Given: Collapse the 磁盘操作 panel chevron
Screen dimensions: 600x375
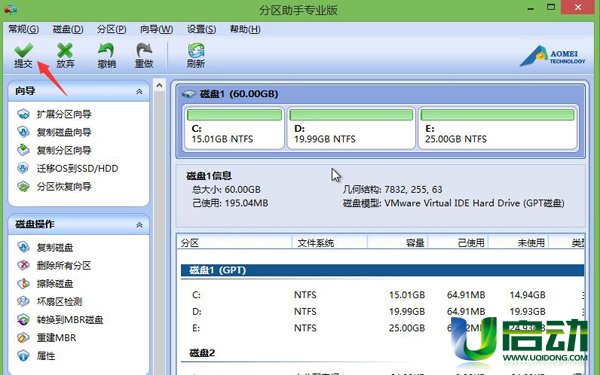Looking at the screenshot, I should 139,225.
